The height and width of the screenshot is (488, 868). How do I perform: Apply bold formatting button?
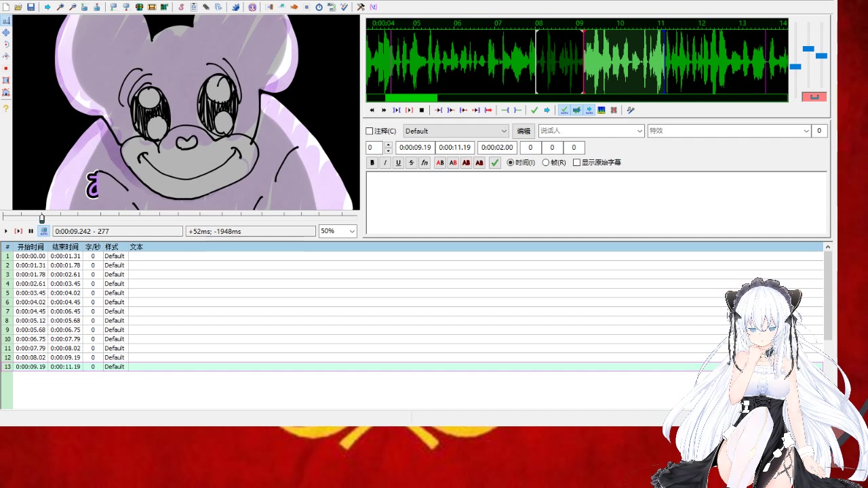pyautogui.click(x=372, y=163)
